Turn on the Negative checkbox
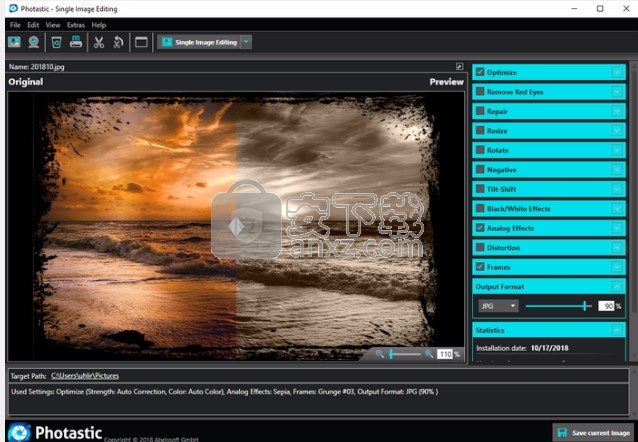The width and height of the screenshot is (638, 442). pos(480,169)
